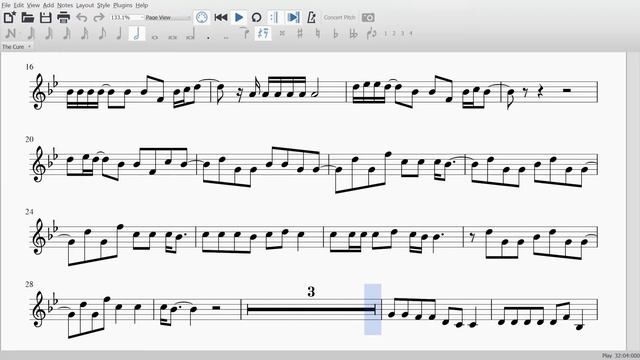Open the zoom percentage dropdown

(x=127, y=18)
